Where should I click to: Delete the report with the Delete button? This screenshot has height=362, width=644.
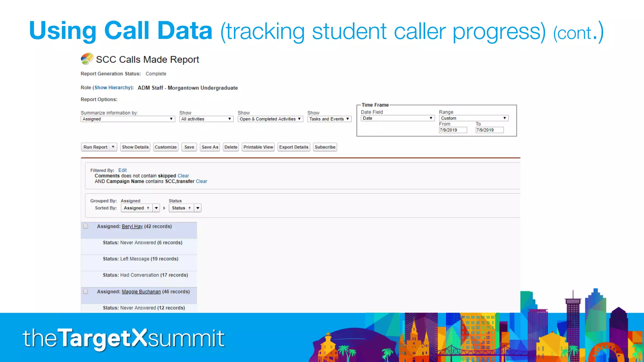231,147
